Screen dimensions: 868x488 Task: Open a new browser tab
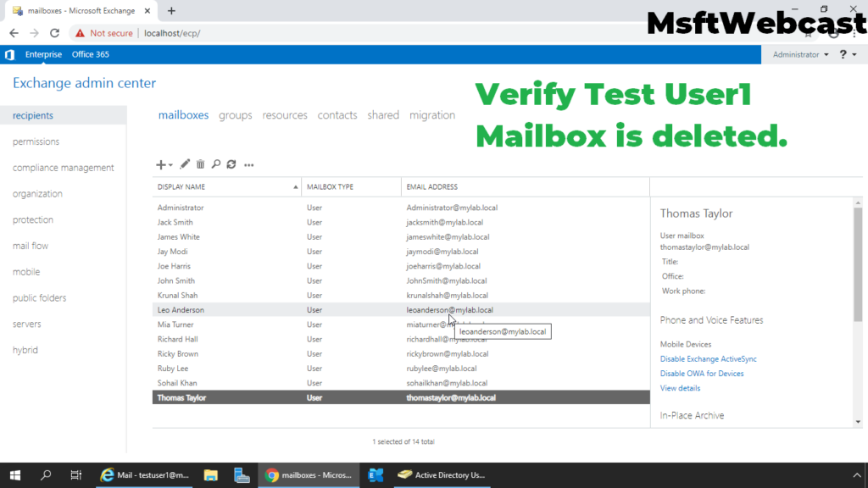coord(171,10)
